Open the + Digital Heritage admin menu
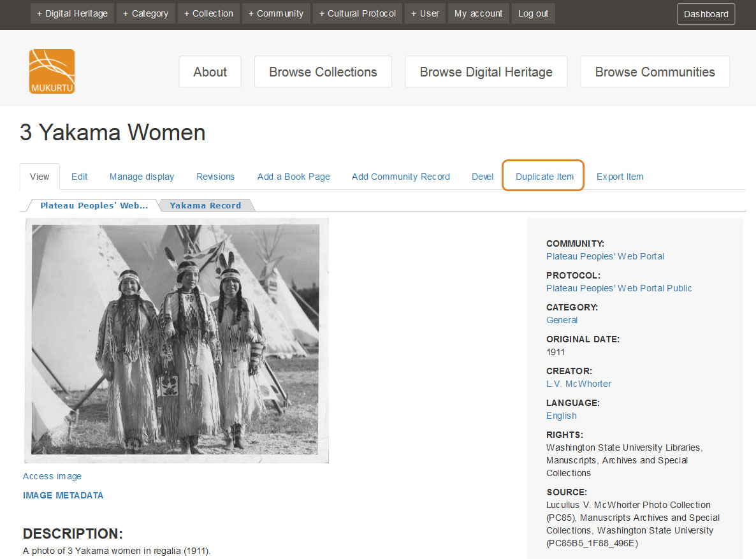This screenshot has height=559, width=756. tap(72, 13)
